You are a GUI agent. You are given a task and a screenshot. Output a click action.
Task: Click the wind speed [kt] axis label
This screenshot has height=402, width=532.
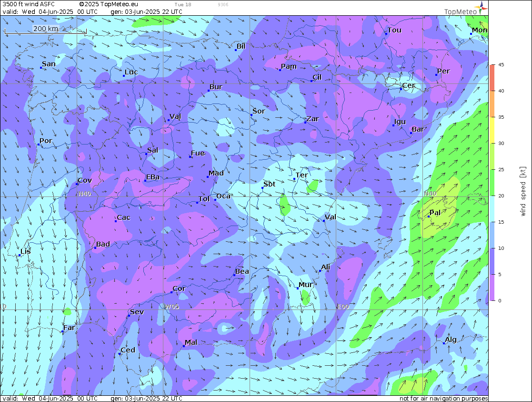(x=523, y=191)
